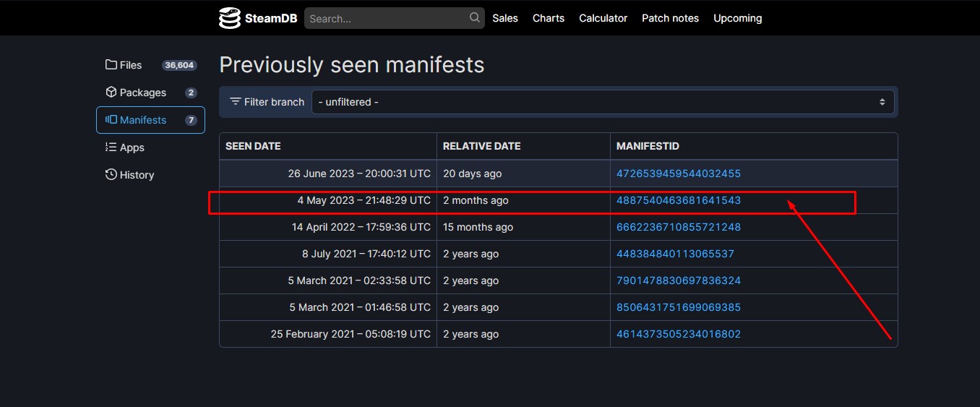The height and width of the screenshot is (407, 980).
Task: Select the date 26 June 2023 – 20:00:31 UTC
Action: (x=359, y=173)
